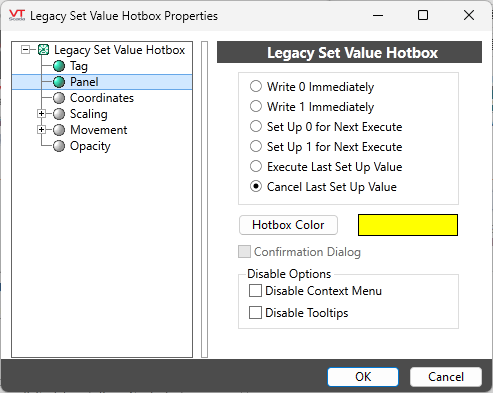Viewport: 493px width, 393px height.
Task: Enable Disable Context Menu checkbox
Action: pyautogui.click(x=255, y=291)
